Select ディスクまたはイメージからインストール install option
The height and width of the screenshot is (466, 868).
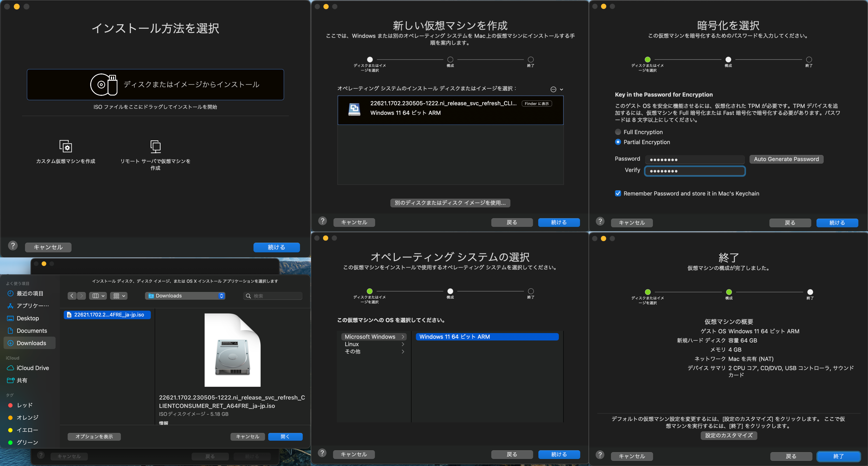[155, 85]
